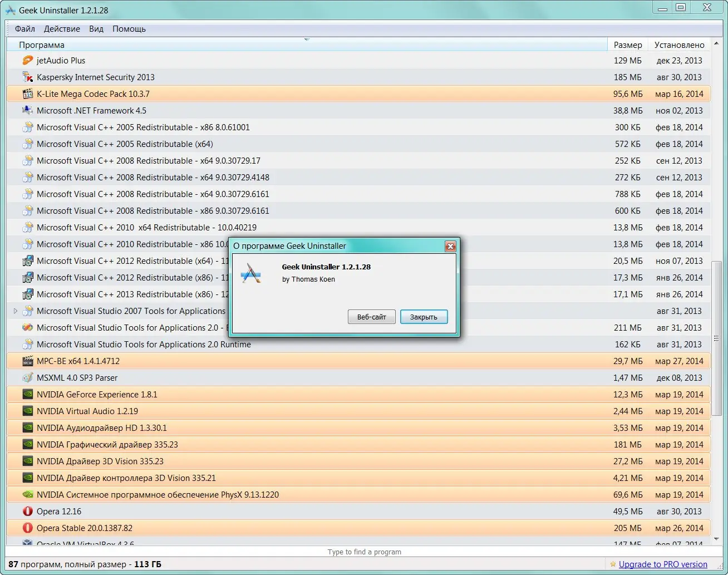Click the дек 23, 2013 install date
728x575 pixels.
coord(679,60)
